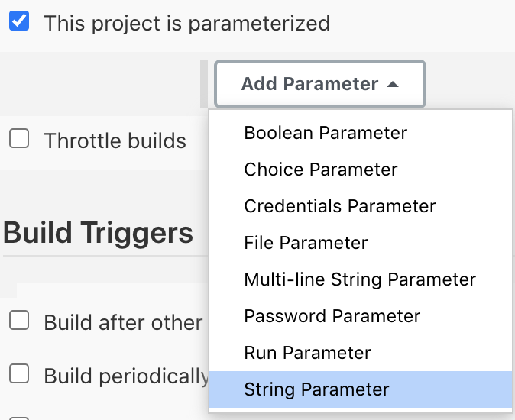Click the Add Parameter caret arrow
This screenshot has width=515, height=420.
(x=393, y=85)
